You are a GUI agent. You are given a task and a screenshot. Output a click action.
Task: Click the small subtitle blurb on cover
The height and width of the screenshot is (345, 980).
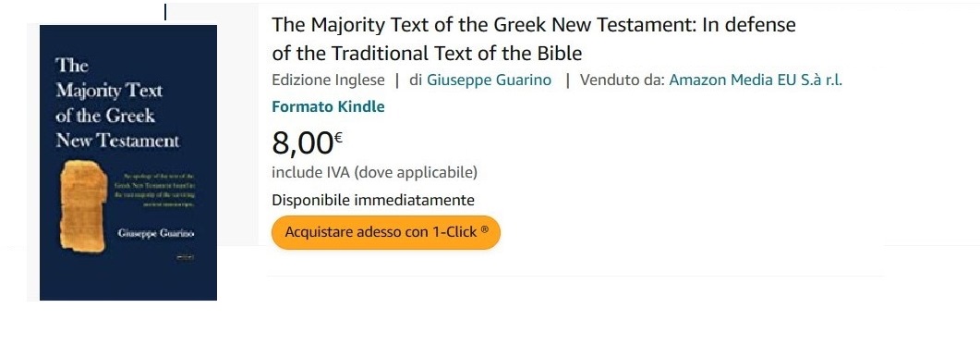pos(154,191)
